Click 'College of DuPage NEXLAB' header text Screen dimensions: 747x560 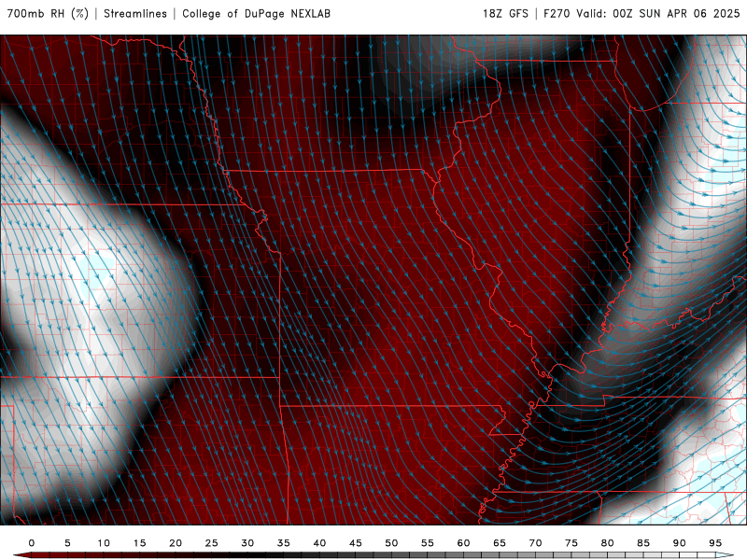[x=256, y=14]
